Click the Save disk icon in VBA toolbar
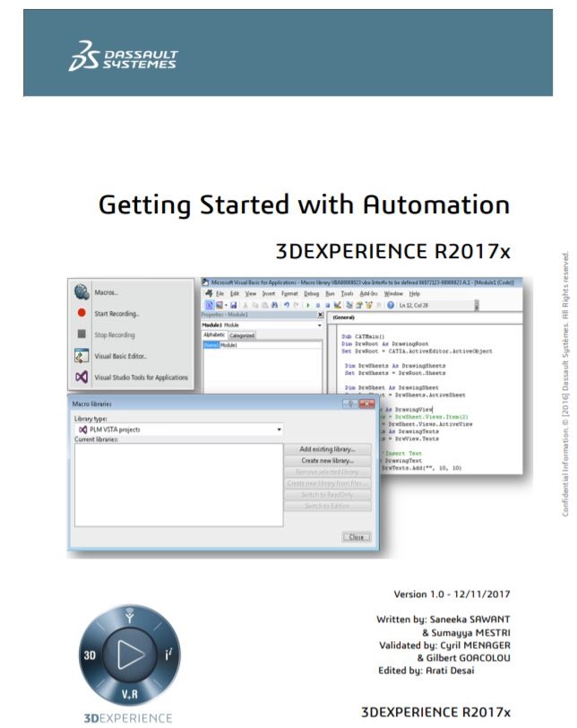577x728 pixels. (x=234, y=305)
